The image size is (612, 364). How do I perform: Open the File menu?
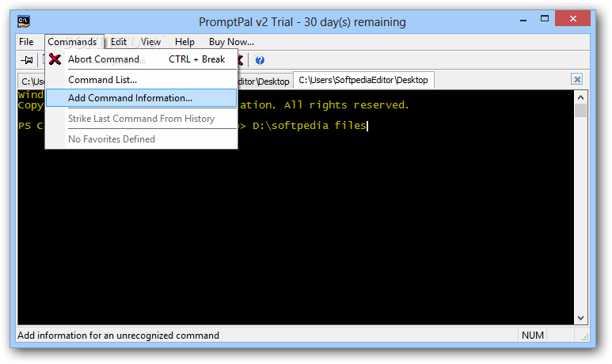26,42
